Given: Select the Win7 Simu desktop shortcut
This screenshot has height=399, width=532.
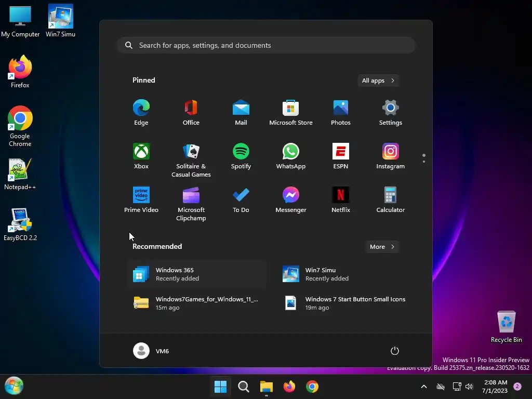Looking at the screenshot, I should (60, 21).
